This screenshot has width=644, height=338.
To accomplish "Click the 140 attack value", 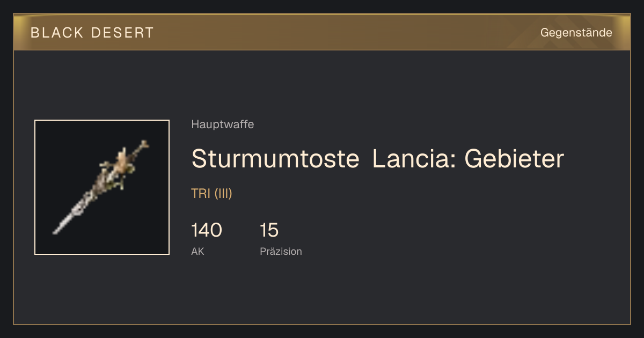I will click(x=206, y=230).
